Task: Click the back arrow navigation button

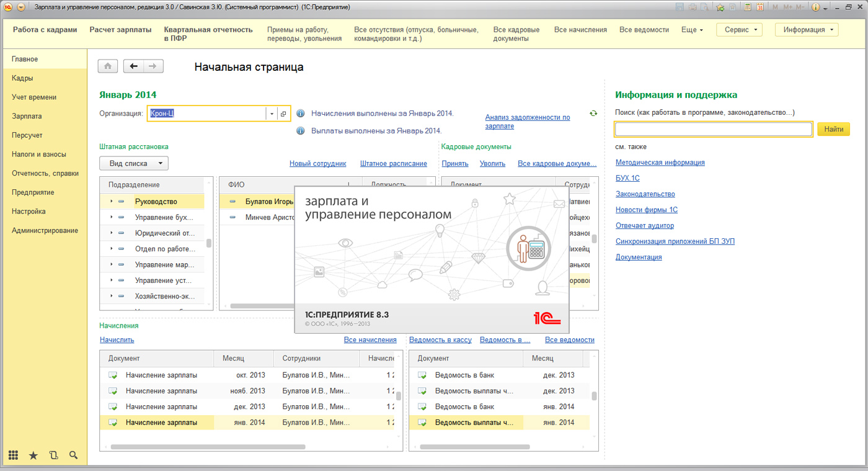Action: tap(134, 66)
